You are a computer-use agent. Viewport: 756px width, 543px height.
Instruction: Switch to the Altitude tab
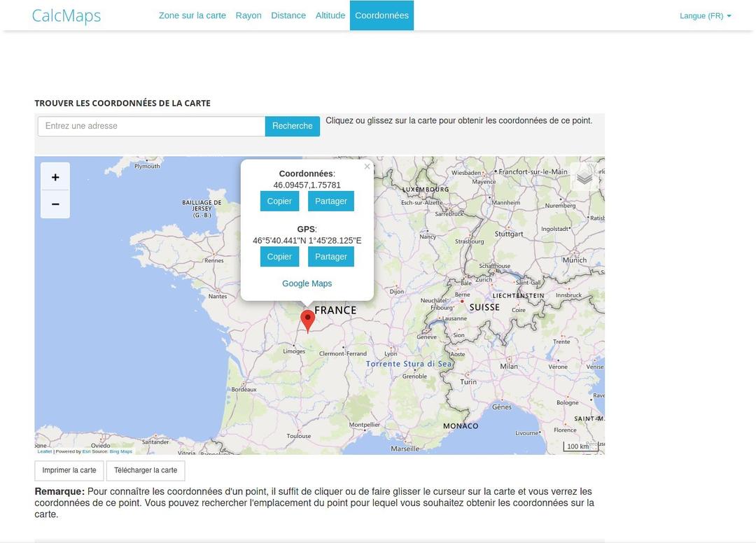click(330, 15)
